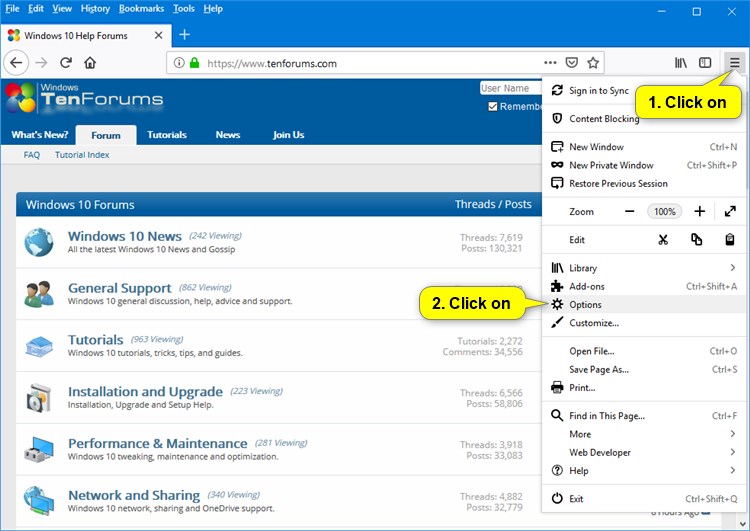Enter full screen mode icon
Screen dimensions: 750x531
pyautogui.click(x=730, y=211)
